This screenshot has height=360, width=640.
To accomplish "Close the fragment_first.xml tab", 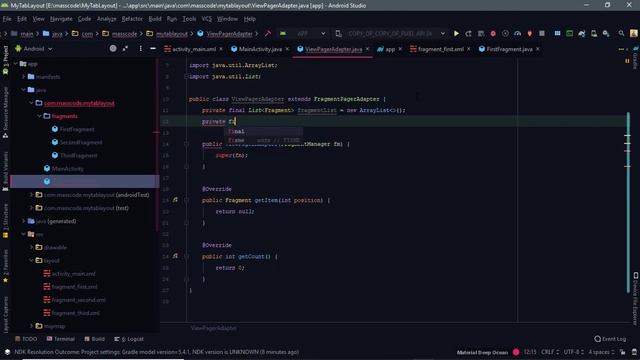I will [469, 49].
